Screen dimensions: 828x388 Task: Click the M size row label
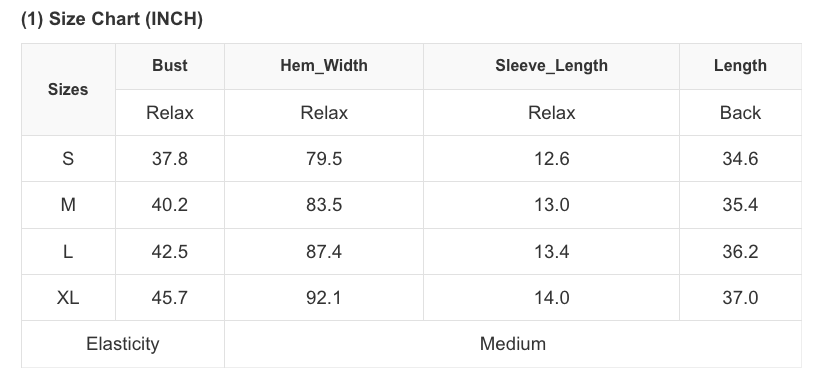point(68,205)
